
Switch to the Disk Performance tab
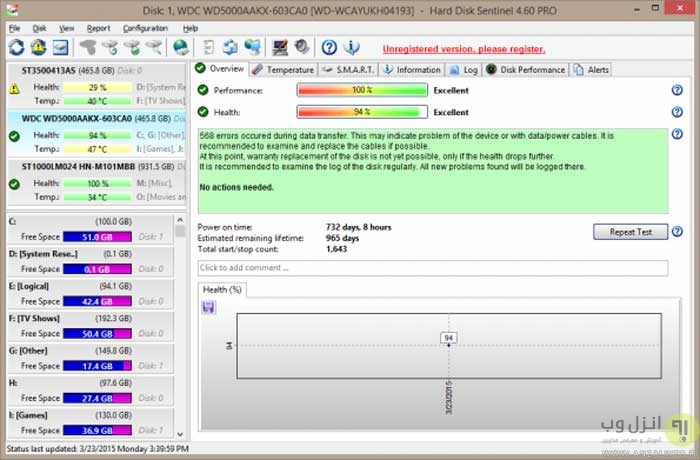[x=526, y=70]
